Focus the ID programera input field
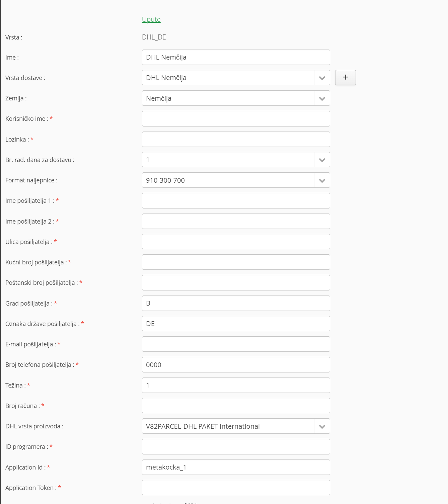 [x=236, y=446]
